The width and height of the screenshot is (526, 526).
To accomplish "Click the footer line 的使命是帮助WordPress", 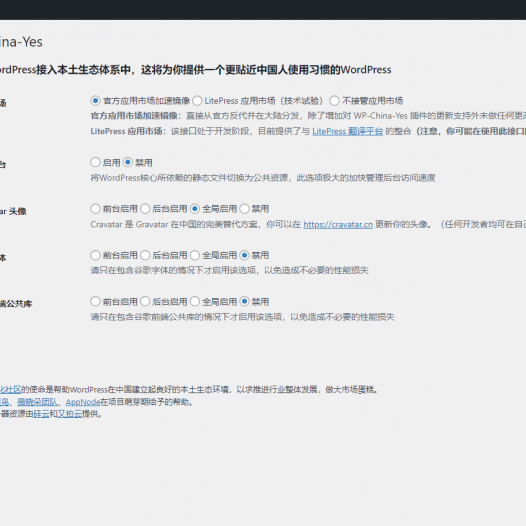I will [200, 390].
